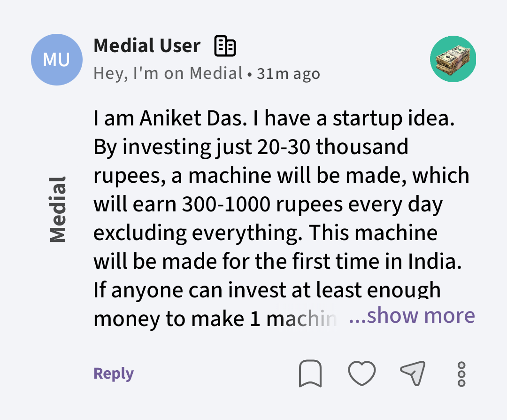
Task: Share the post via paper plane icon
Action: (x=413, y=373)
